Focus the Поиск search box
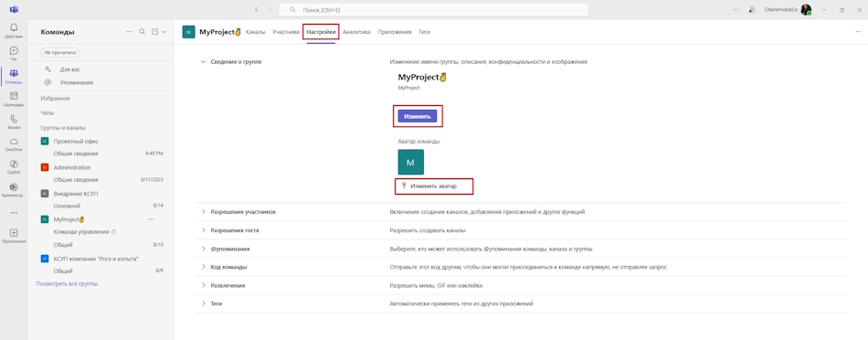Image resolution: width=868 pixels, height=340 pixels. pyautogui.click(x=433, y=10)
